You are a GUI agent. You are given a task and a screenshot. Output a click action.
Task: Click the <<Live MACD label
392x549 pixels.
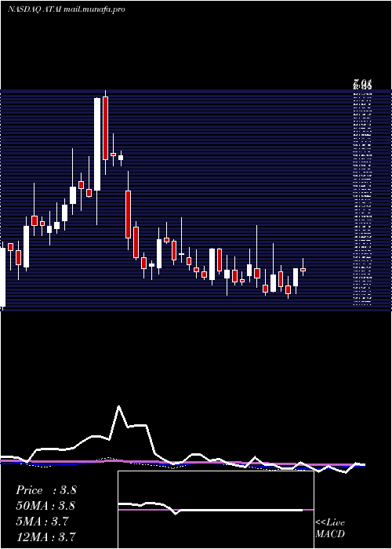[330, 528]
